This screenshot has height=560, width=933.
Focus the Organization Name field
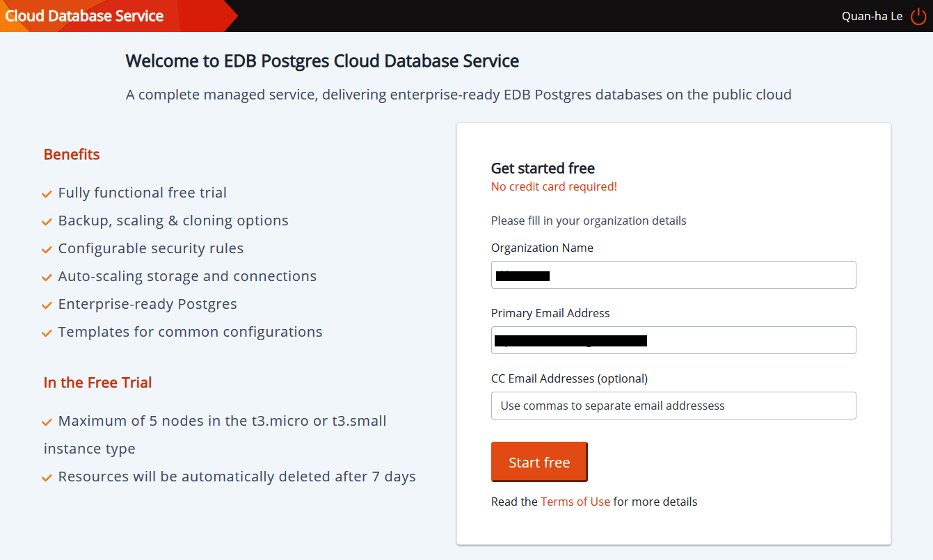pos(673,275)
